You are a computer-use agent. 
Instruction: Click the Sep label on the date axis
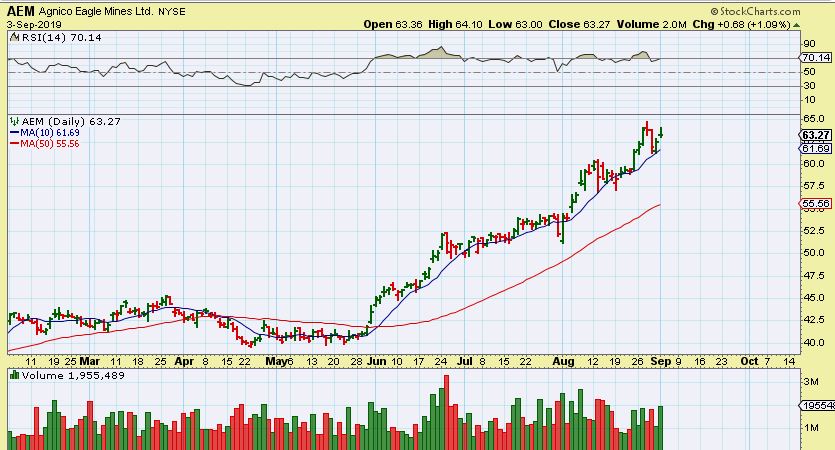pos(661,361)
